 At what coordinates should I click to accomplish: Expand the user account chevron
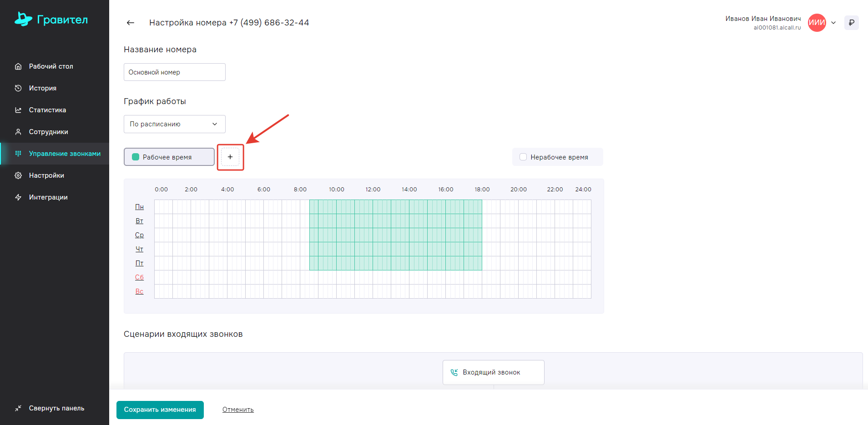coord(833,23)
